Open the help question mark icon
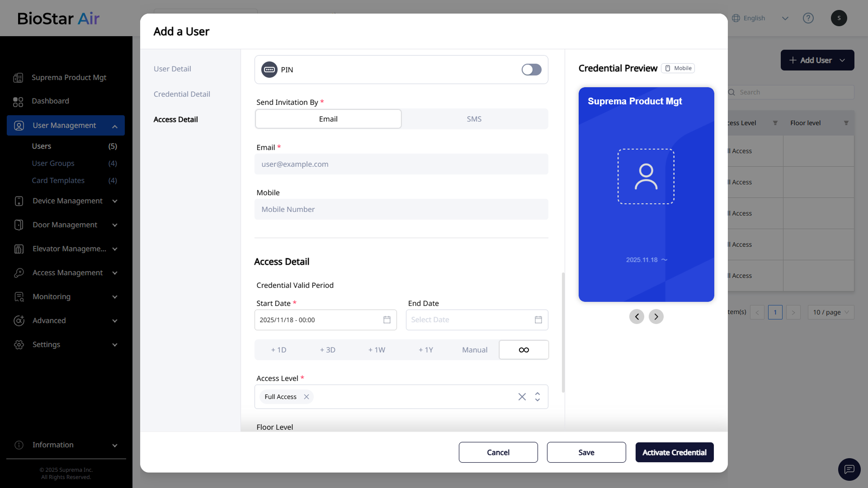868x488 pixels. pos(808,18)
